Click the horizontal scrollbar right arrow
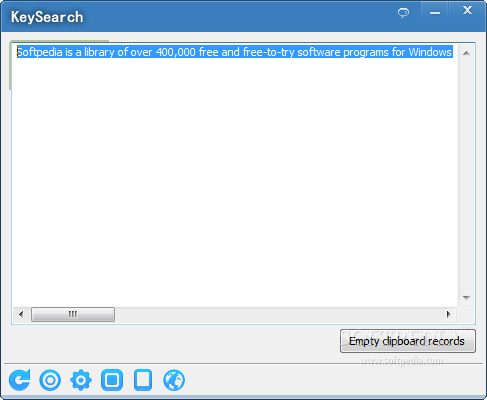487x400 pixels. click(x=449, y=314)
